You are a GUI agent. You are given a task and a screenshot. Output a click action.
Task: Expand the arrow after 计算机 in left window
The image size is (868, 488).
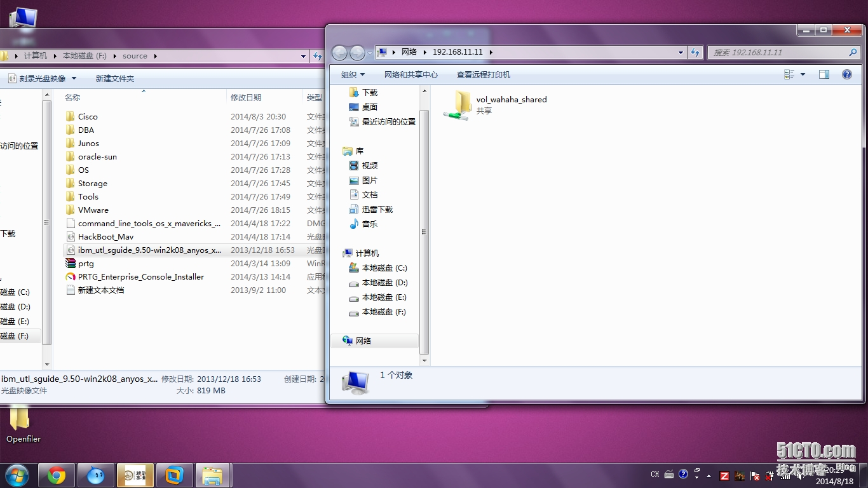click(x=55, y=56)
